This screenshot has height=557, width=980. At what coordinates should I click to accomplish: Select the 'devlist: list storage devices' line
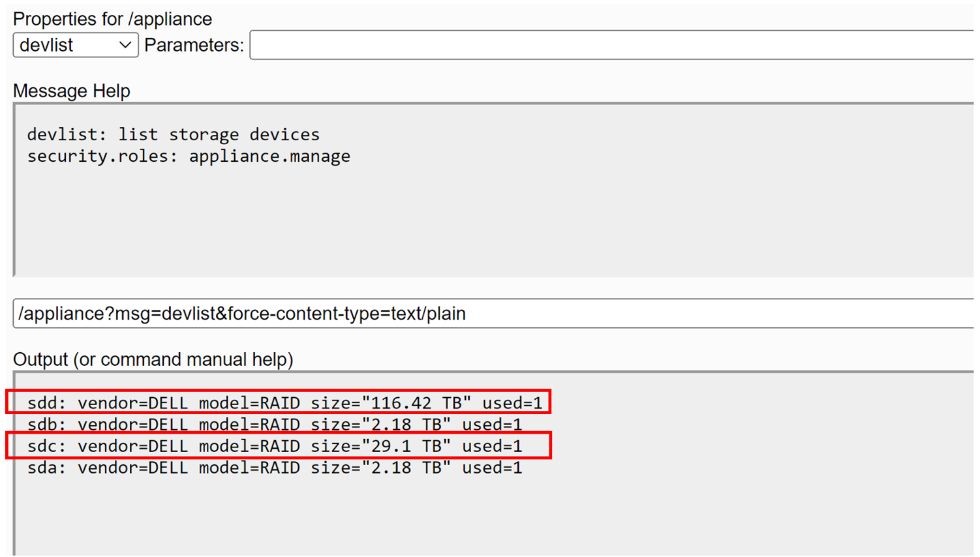(x=173, y=135)
